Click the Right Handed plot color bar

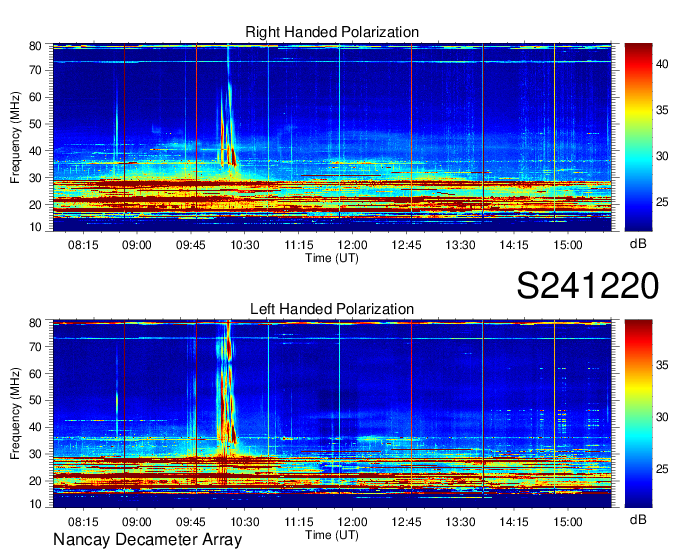[x=638, y=137]
